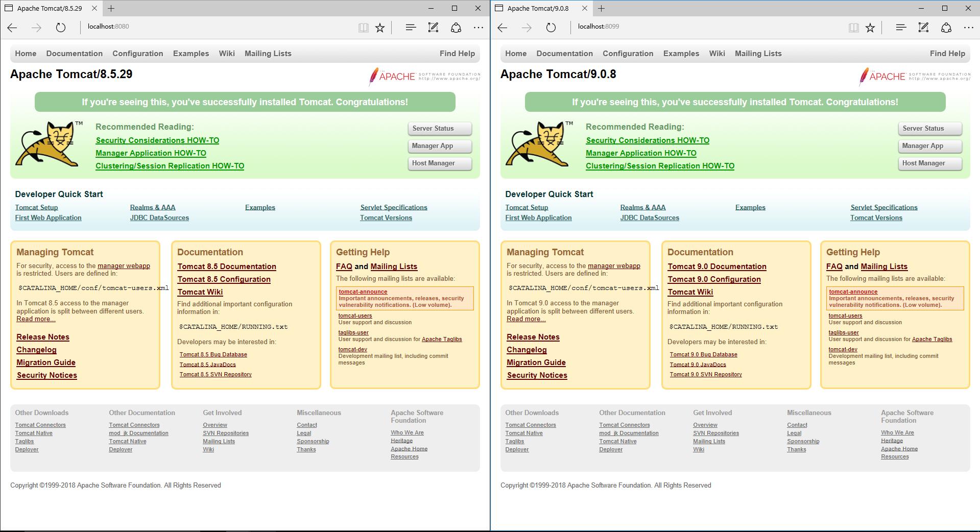Screen dimensions: 980x532
Task: Open Examples menu on Tomcat 9.0.8 page
Action: 681,54
